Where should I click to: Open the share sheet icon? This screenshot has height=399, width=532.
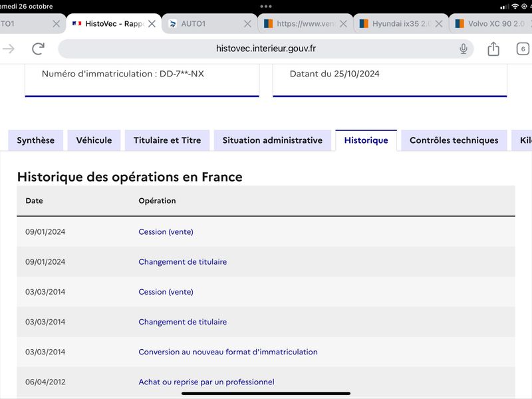493,49
